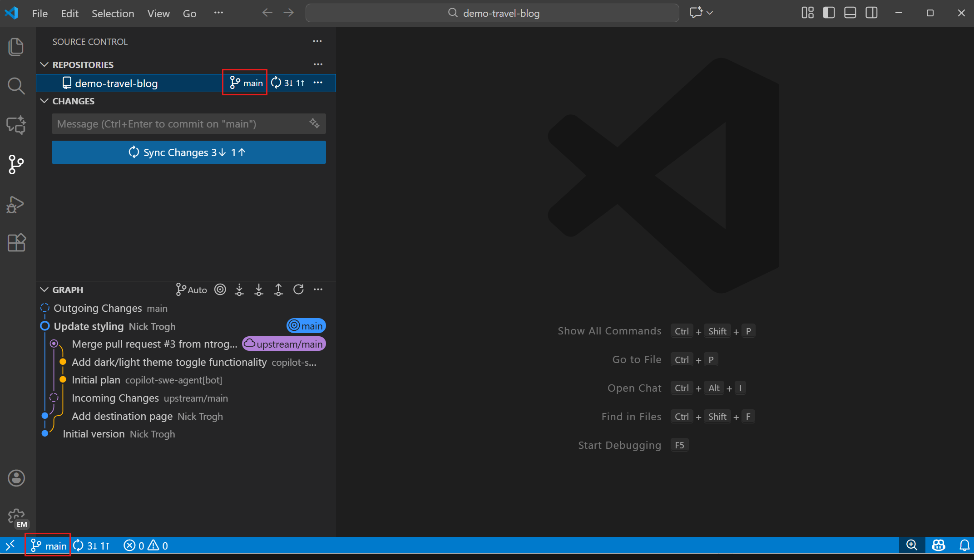Generate a commit message with the sparkle icon
This screenshot has width=974, height=560.
click(x=314, y=123)
